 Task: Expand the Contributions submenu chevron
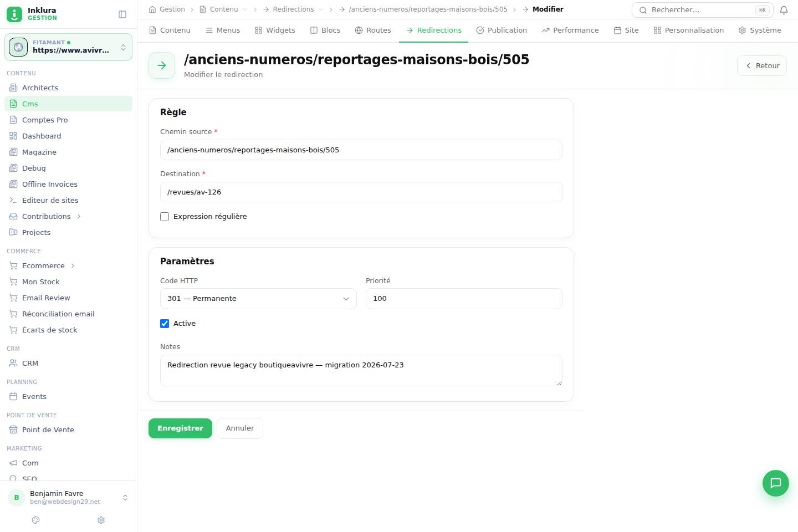pos(79,217)
